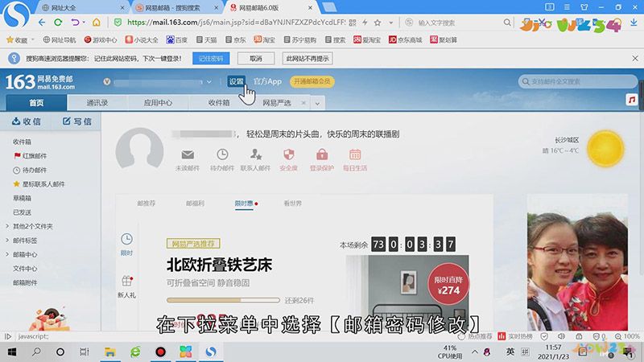Click the QR code icon in address bar
The height and width of the screenshot is (362, 644).
(353, 23)
